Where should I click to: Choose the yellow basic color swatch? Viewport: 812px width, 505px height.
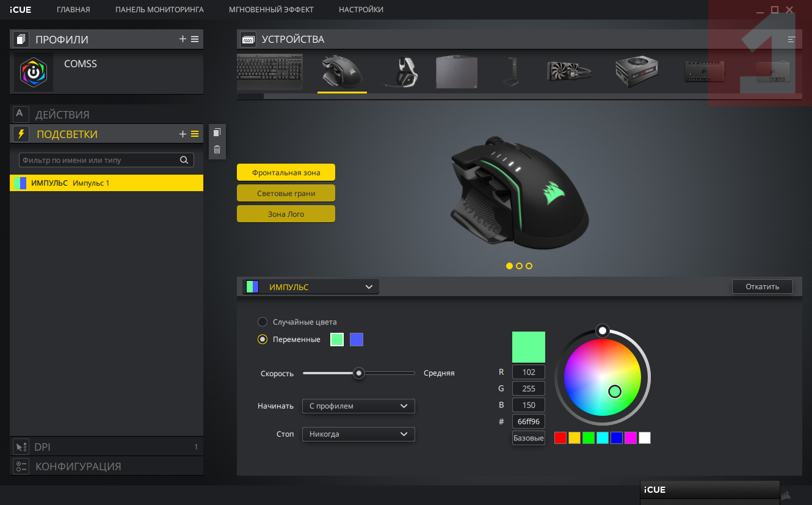click(575, 438)
